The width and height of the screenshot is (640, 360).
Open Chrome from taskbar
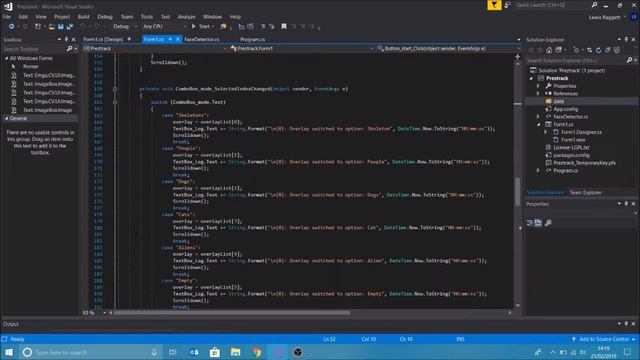(257, 352)
